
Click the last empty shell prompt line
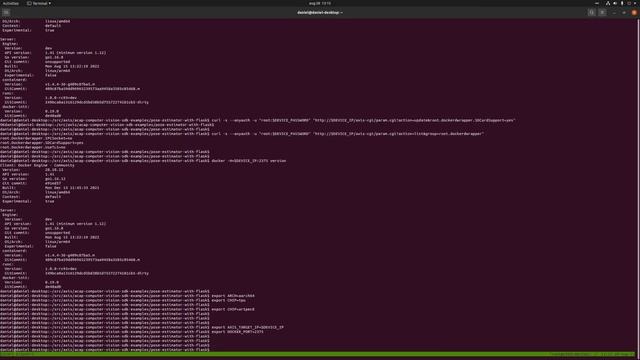pyautogui.click(x=105, y=350)
